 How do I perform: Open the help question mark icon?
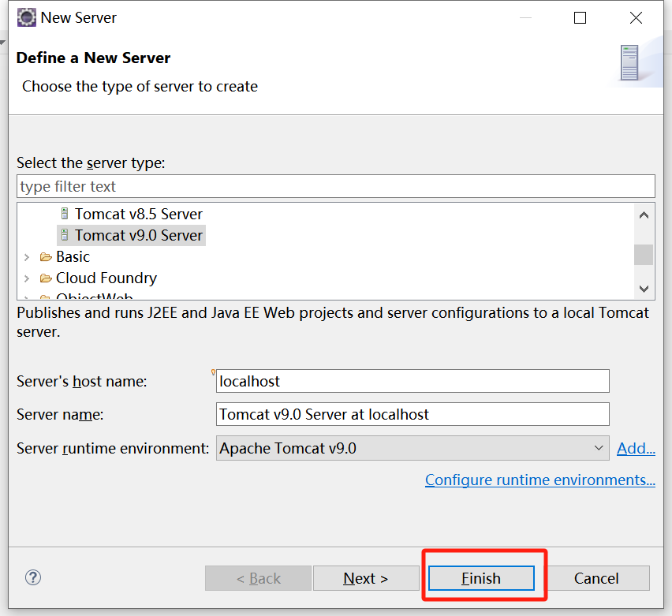click(33, 577)
